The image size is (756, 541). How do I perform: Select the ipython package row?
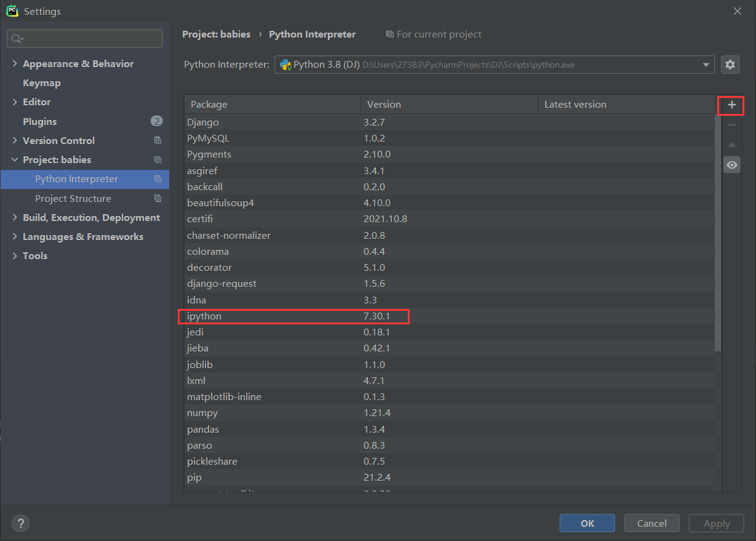450,316
